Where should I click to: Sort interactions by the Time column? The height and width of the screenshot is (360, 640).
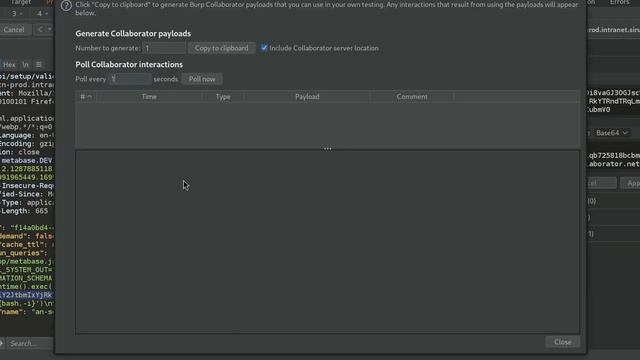tap(149, 97)
